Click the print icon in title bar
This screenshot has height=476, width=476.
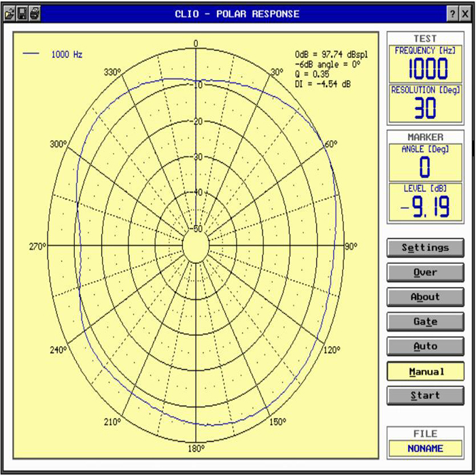35,14
